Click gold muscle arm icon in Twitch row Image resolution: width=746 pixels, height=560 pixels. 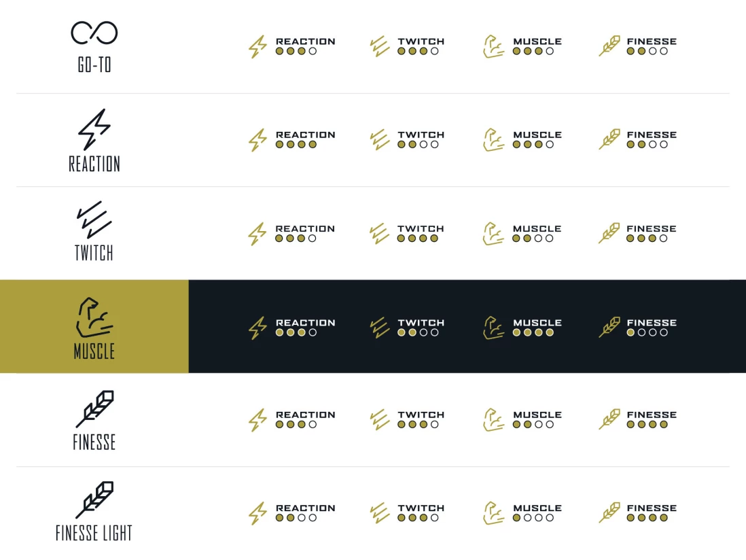coord(493,234)
